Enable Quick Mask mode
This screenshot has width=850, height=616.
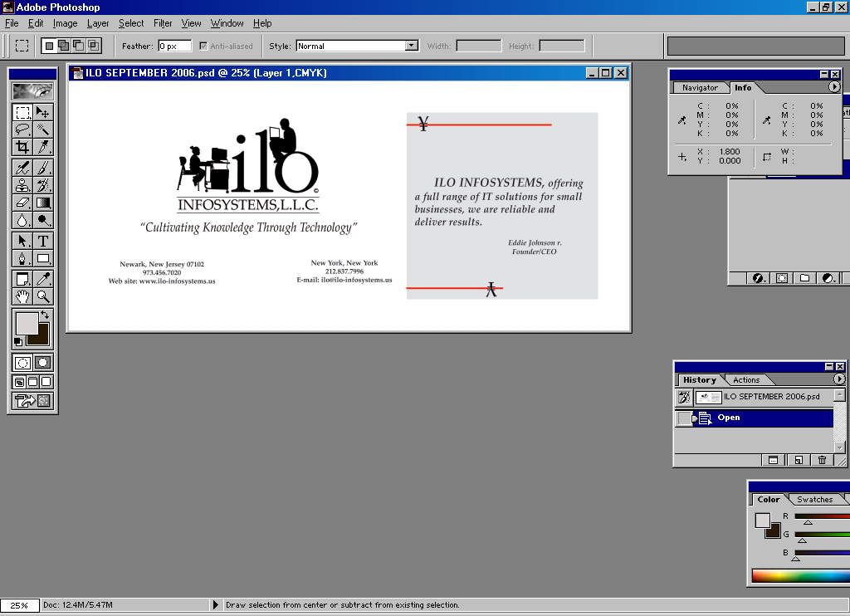(x=43, y=363)
